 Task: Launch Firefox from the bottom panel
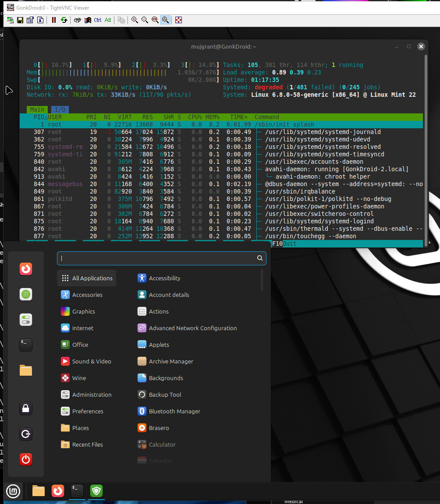(x=58, y=491)
